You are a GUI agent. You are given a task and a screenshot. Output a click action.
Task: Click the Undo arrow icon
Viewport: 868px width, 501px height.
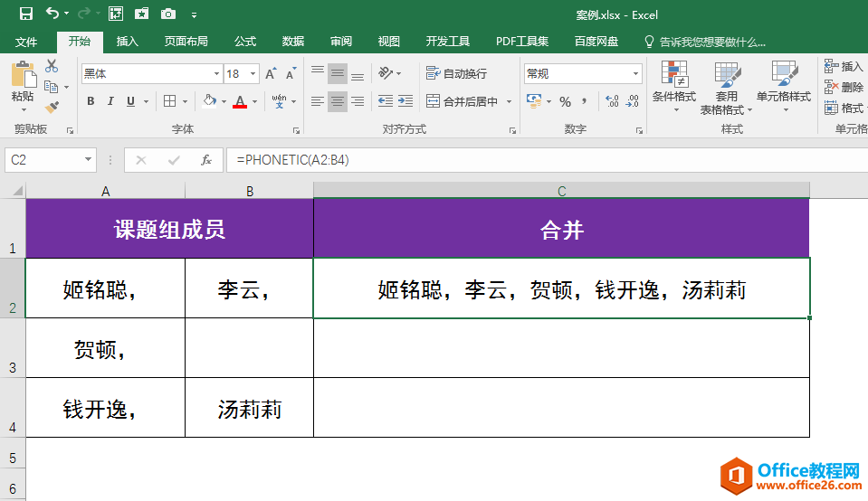(x=52, y=14)
